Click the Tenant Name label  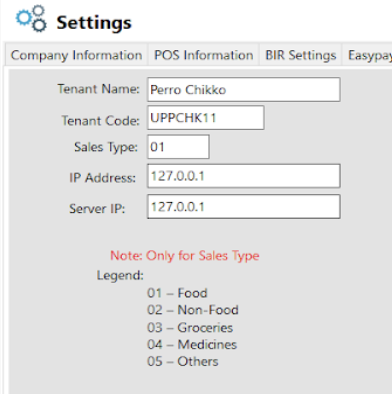tap(98, 89)
